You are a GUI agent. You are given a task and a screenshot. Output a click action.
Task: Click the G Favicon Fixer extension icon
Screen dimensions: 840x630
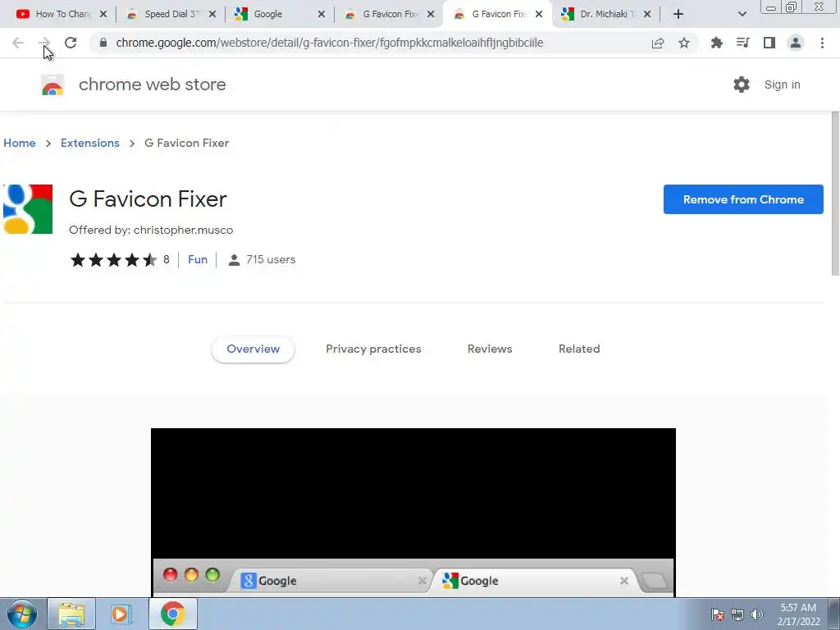28,209
